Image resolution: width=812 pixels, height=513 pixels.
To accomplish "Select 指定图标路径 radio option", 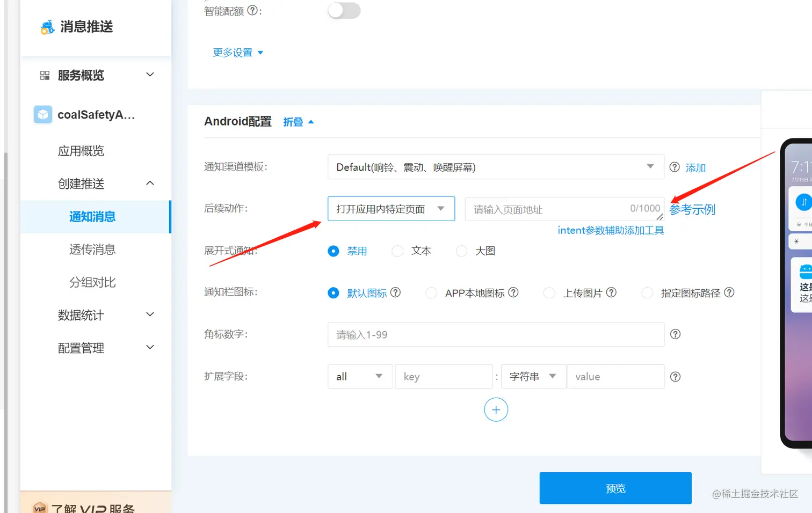I will [x=648, y=293].
